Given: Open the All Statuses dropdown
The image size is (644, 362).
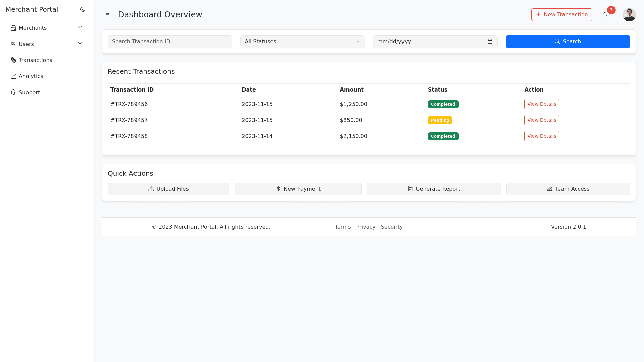Looking at the screenshot, I should coord(302,42).
